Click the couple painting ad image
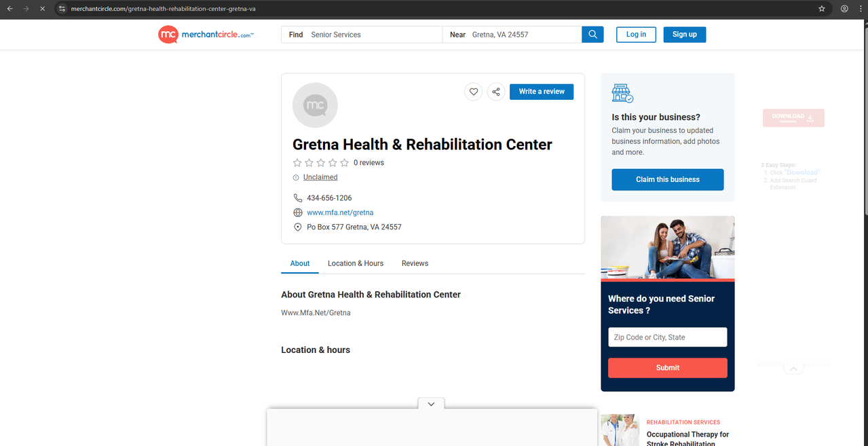The height and width of the screenshot is (446, 868). point(668,247)
